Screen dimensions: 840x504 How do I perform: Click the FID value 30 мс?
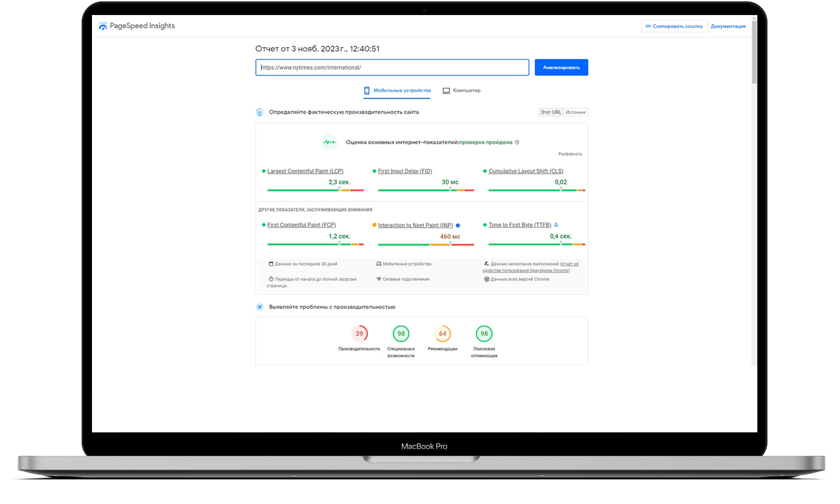[x=450, y=182]
